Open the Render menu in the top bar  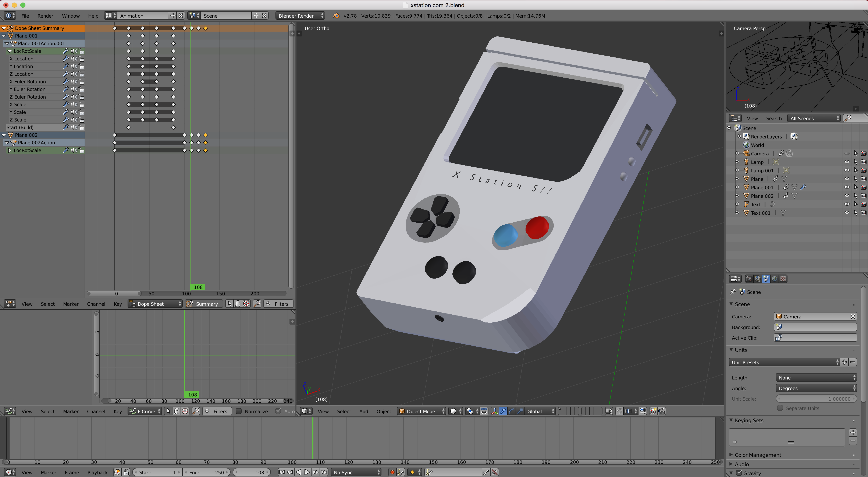coord(45,16)
